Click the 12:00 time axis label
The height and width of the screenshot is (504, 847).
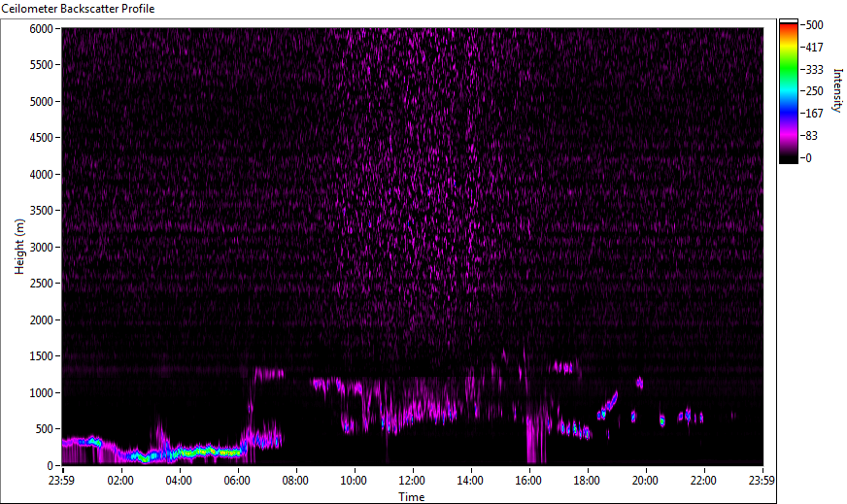412,481
